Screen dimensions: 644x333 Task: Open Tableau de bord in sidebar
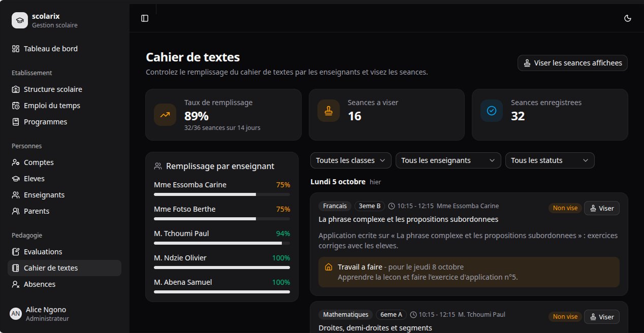(65, 49)
